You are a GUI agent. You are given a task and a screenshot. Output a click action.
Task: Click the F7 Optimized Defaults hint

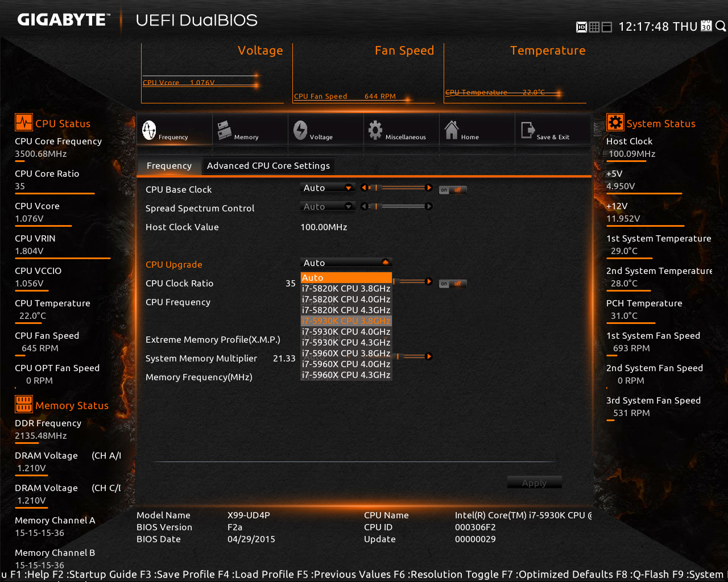click(x=558, y=575)
